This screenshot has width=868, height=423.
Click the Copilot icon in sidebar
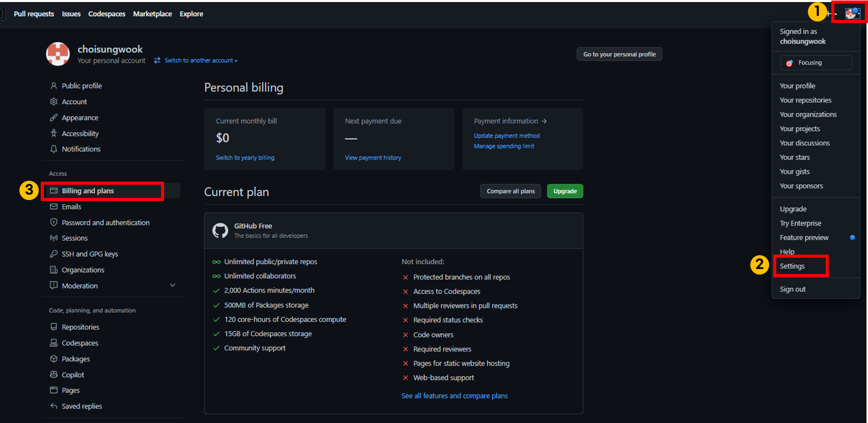[54, 375]
